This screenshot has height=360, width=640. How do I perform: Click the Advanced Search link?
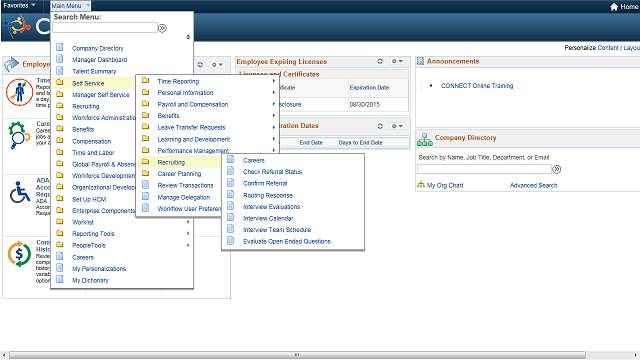click(533, 185)
